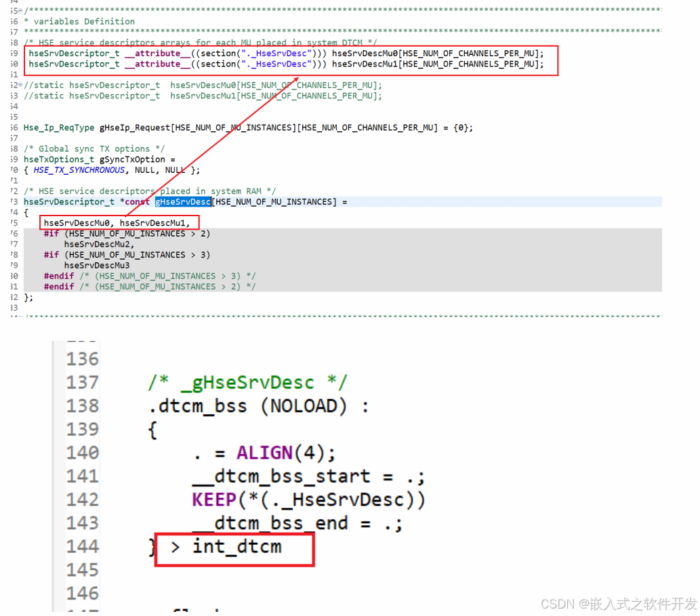Click the '/* _gHseSrvDesc */' linker script comment
This screenshot has height=616, width=700.
(247, 383)
